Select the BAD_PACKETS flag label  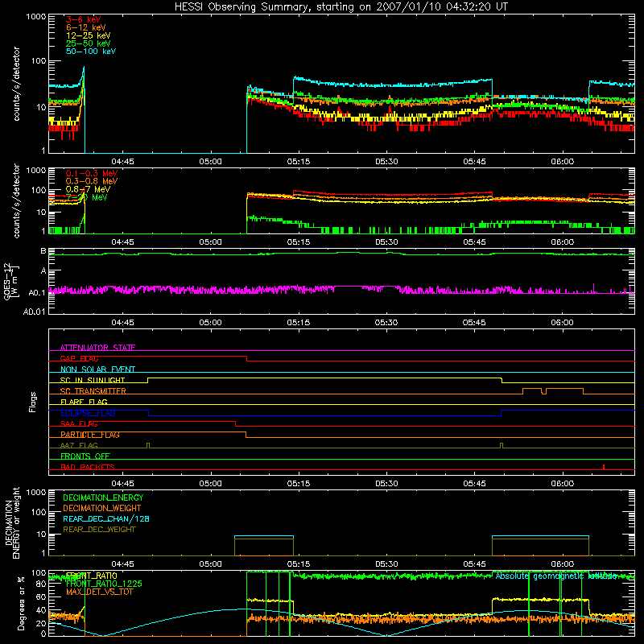point(88,467)
